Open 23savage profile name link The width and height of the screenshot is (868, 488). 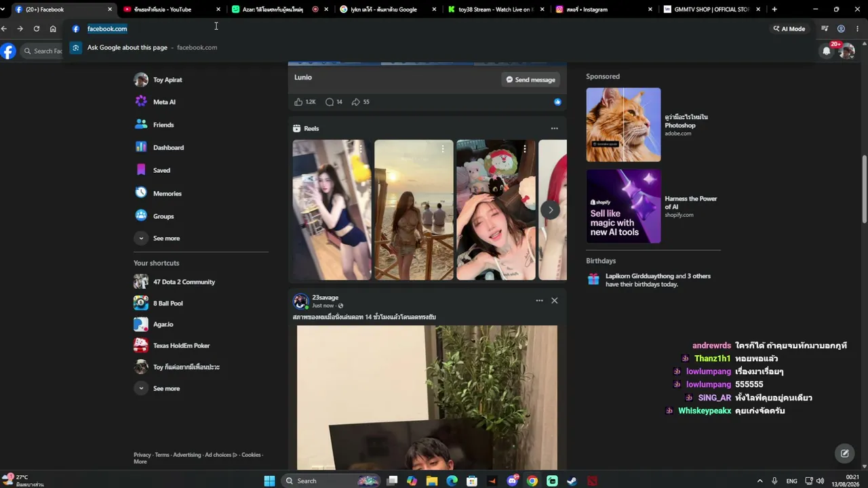[325, 298]
